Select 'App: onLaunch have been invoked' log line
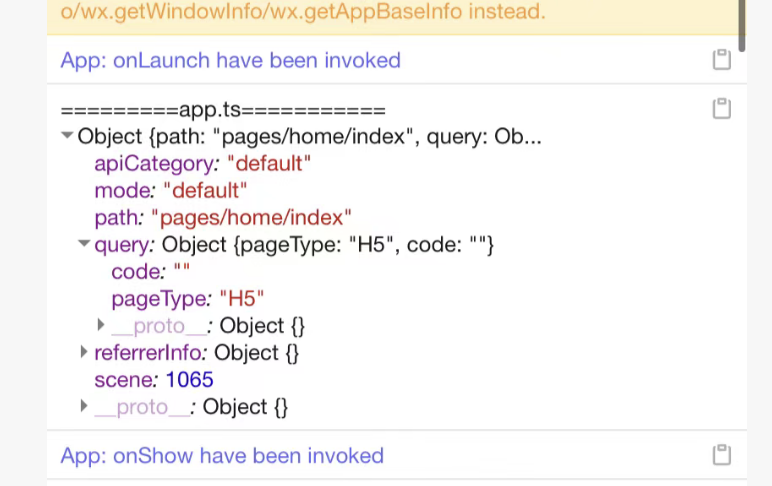The image size is (772, 486). (x=230, y=61)
